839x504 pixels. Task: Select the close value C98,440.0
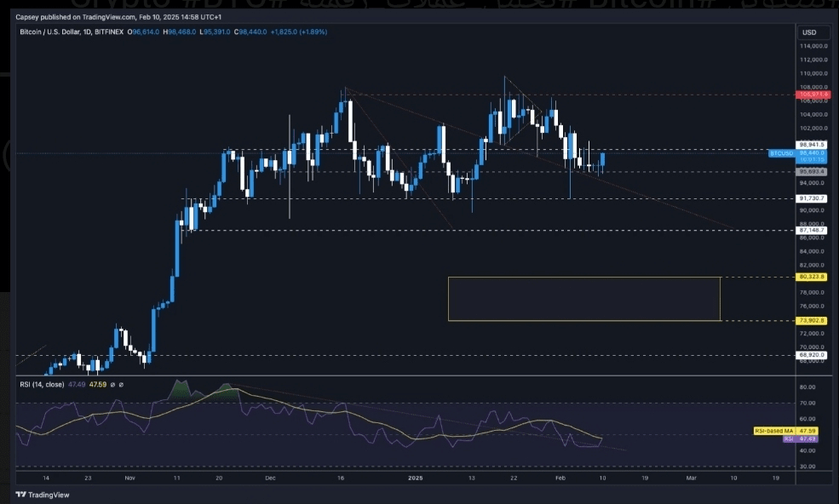(x=250, y=32)
